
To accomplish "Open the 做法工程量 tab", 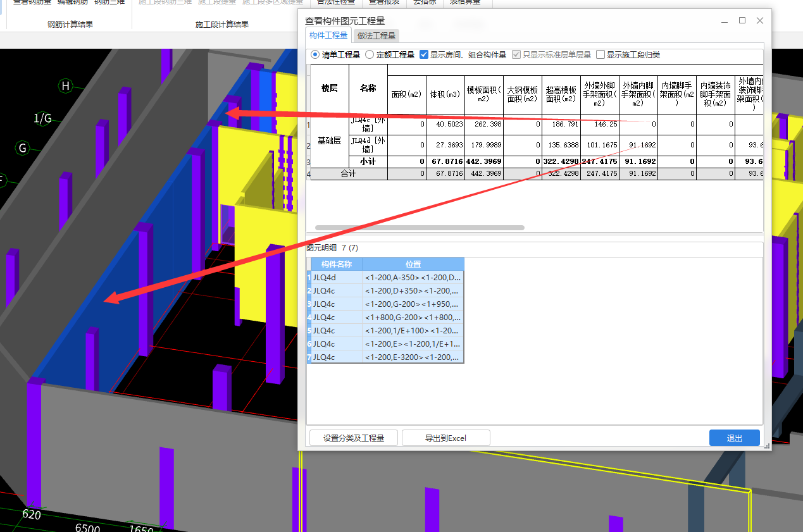I will click(x=376, y=36).
